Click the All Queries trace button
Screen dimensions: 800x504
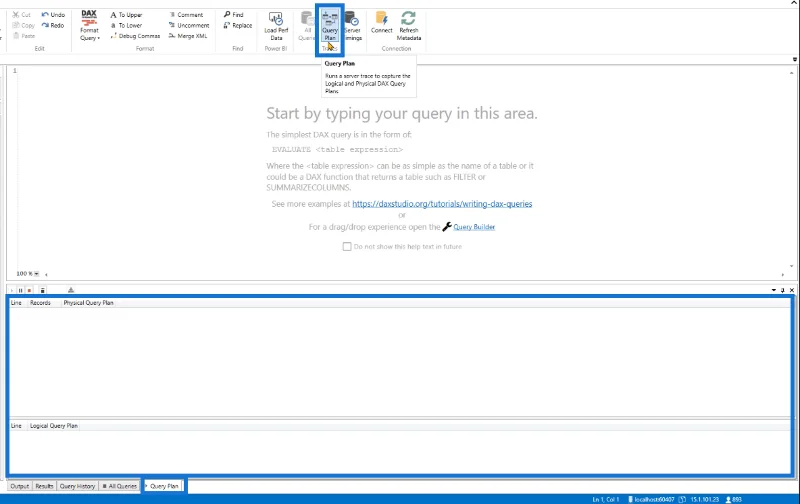click(307, 26)
